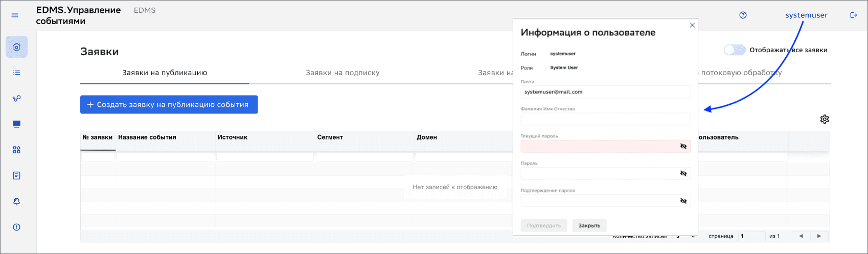Click the Пароль input field
The width and height of the screenshot is (868, 254).
[x=606, y=174]
